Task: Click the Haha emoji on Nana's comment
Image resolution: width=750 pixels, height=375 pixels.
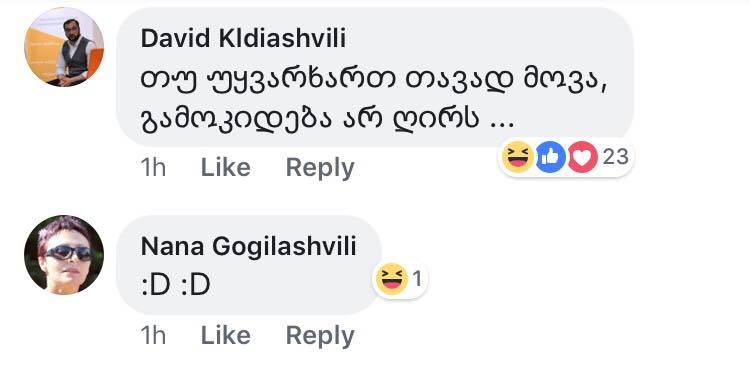Action: pyautogui.click(x=392, y=278)
